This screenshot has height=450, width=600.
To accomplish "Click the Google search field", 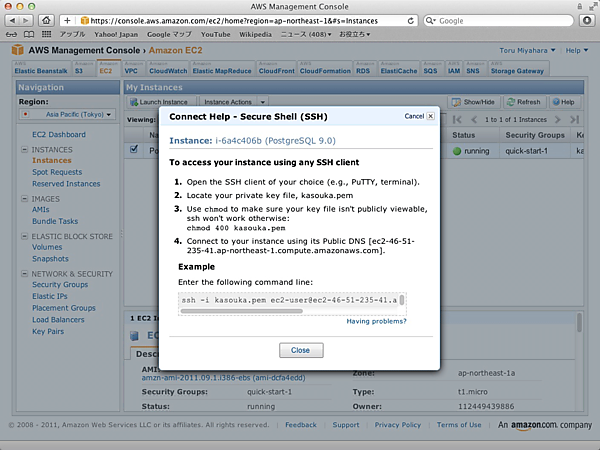I will (x=499, y=21).
